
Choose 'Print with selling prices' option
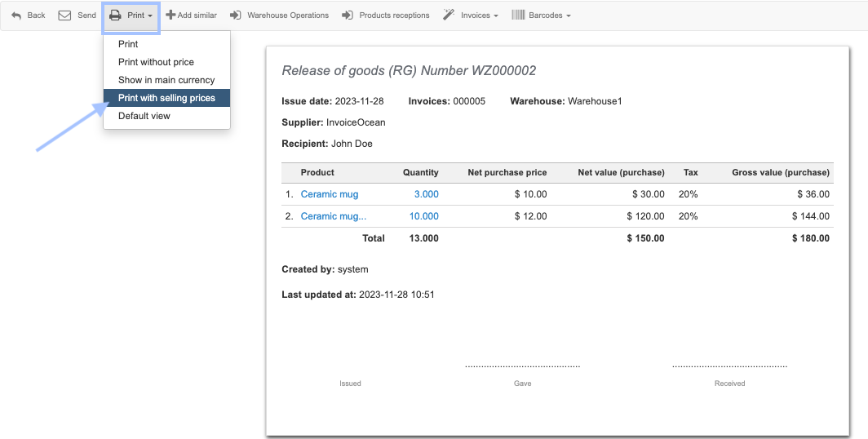[x=166, y=98]
